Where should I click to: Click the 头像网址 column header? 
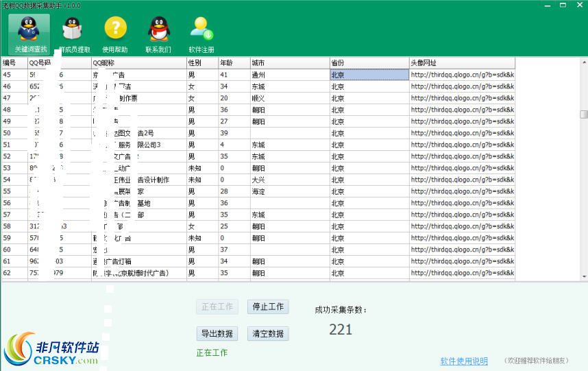tap(462, 62)
